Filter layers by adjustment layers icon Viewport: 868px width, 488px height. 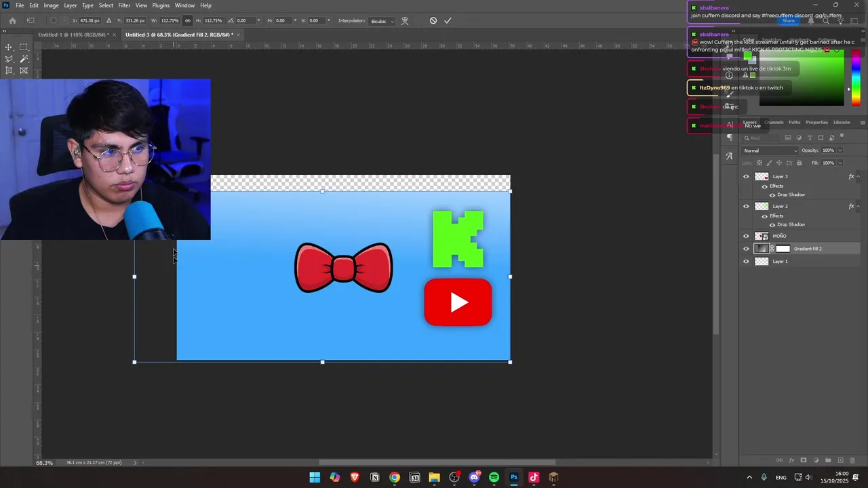[x=799, y=138]
